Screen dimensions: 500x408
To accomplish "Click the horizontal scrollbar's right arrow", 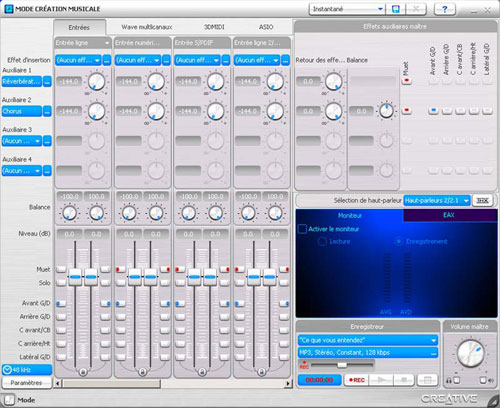I will coord(288,384).
